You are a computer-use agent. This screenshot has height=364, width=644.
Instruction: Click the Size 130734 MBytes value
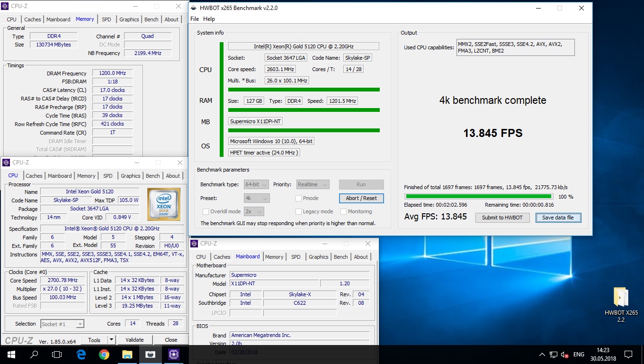54,45
